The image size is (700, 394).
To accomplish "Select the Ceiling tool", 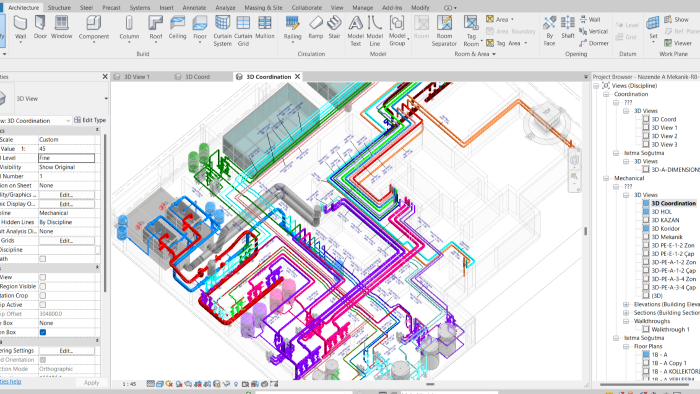I will (x=177, y=27).
